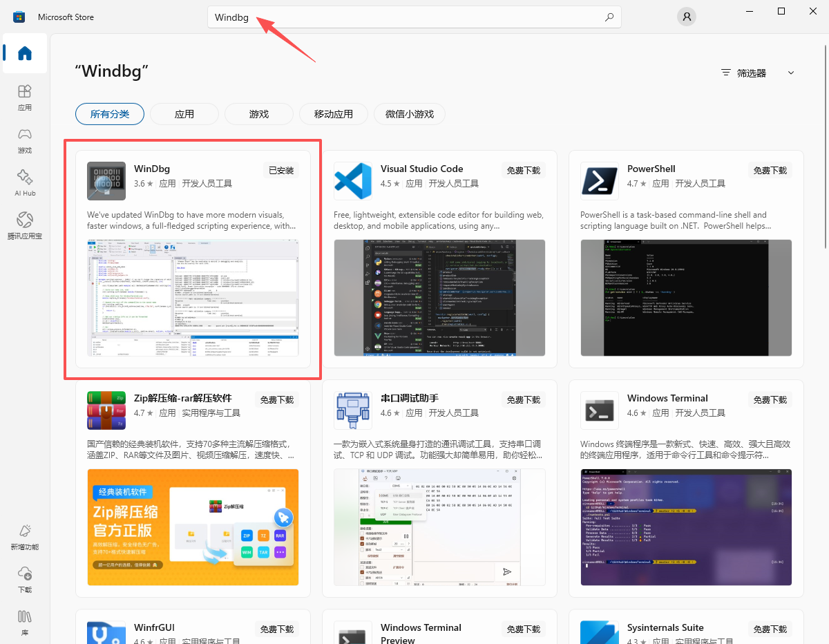The image size is (829, 644).
Task: Open 库 (Library) in the sidebar
Action: coord(25,621)
